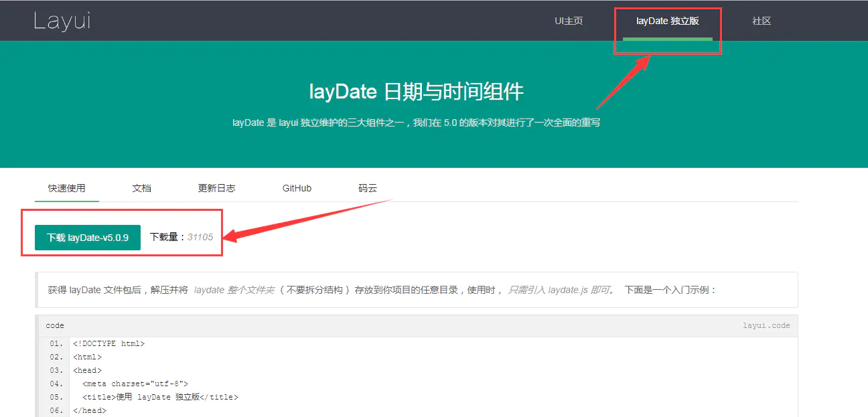Click the layDate intro description text

click(x=417, y=122)
